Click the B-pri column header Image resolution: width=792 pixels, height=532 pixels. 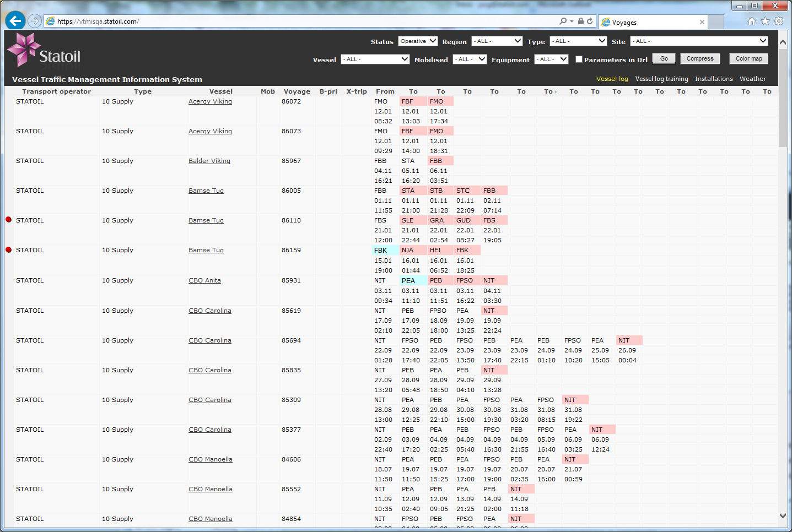pos(328,91)
